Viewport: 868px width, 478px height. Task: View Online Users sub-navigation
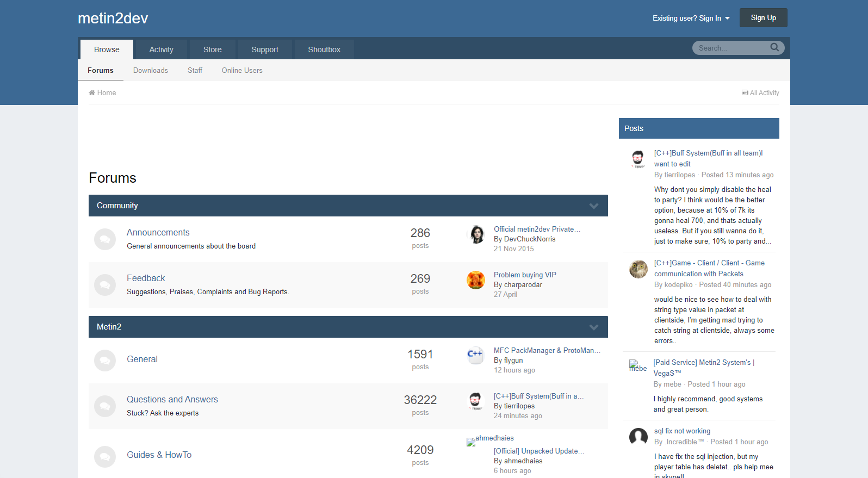point(242,70)
